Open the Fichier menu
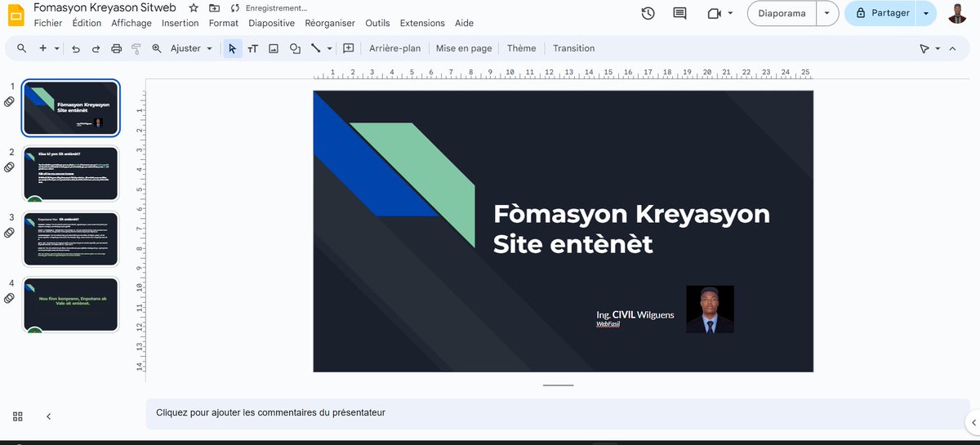 click(48, 23)
